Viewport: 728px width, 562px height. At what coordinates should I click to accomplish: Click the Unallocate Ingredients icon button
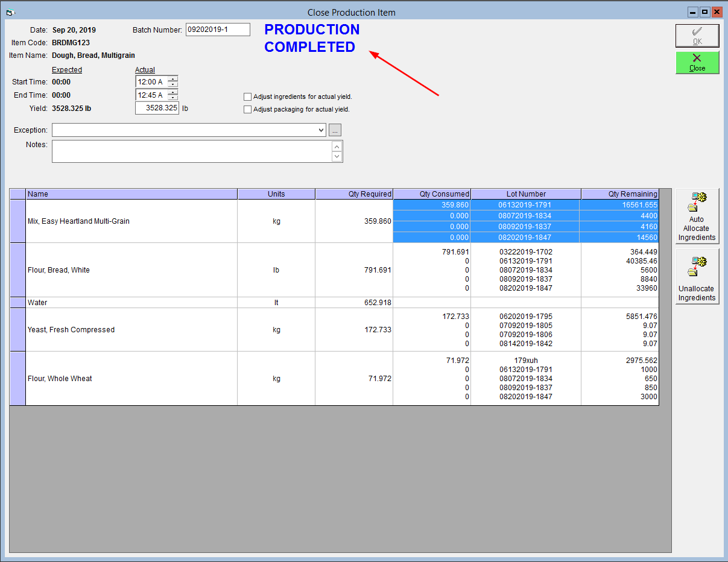coord(697,276)
